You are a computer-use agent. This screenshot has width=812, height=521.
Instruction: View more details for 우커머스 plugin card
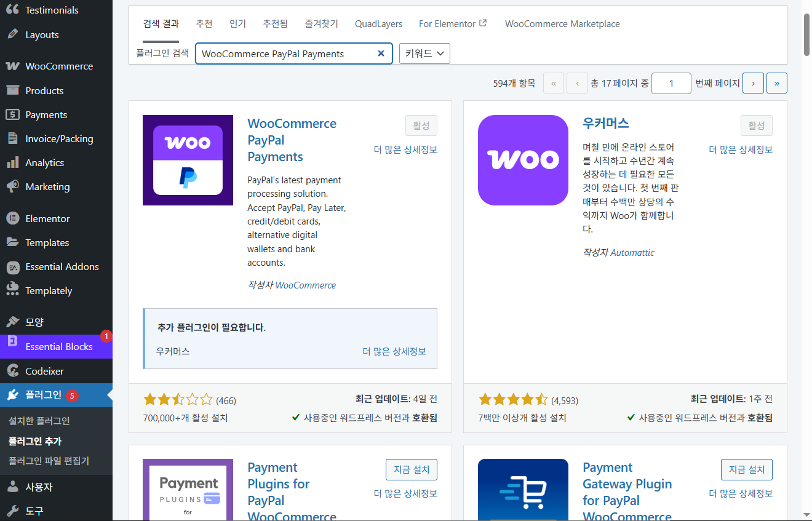pos(741,149)
